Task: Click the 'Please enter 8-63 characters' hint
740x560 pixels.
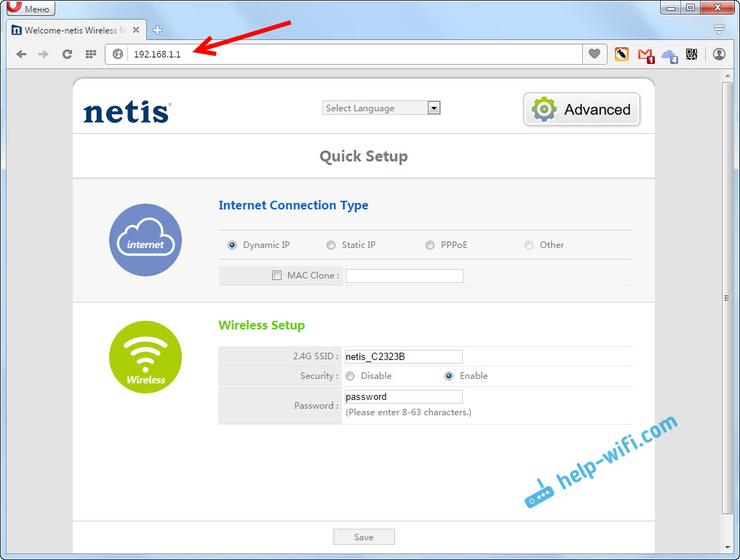Action: tap(408, 412)
